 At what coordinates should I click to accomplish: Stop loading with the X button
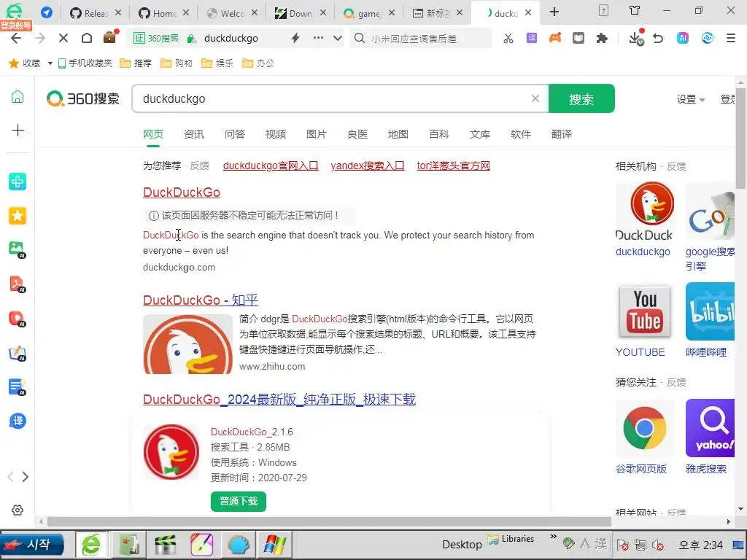tap(63, 38)
